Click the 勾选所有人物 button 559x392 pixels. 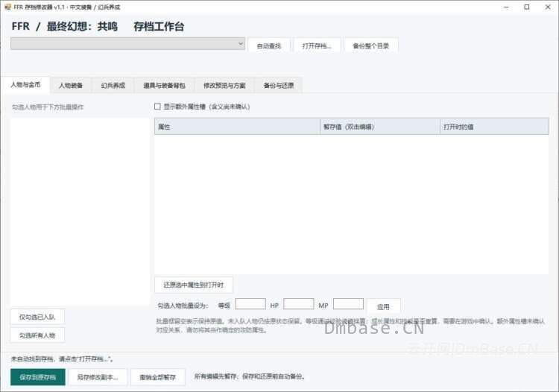pyautogui.click(x=37, y=335)
